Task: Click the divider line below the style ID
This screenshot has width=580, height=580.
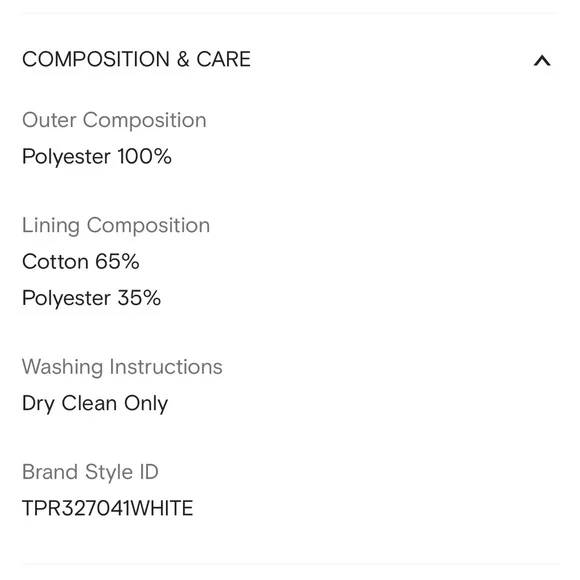Action: coord(290,564)
